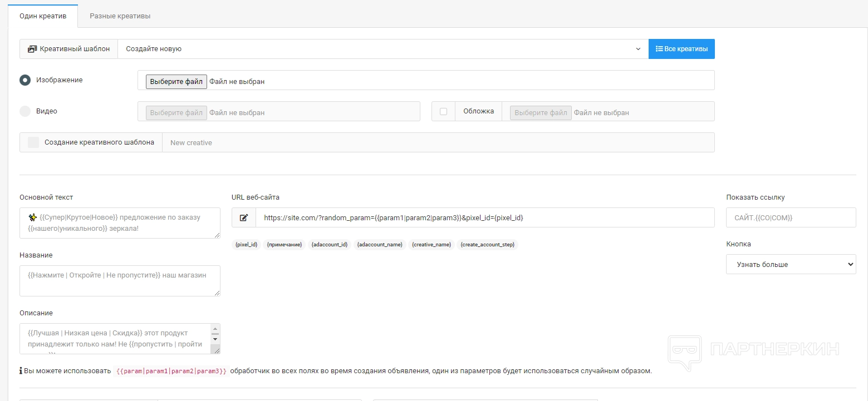868x401 pixels.
Task: Enable the "Создание креативного шаблона" checkbox
Action: point(33,142)
